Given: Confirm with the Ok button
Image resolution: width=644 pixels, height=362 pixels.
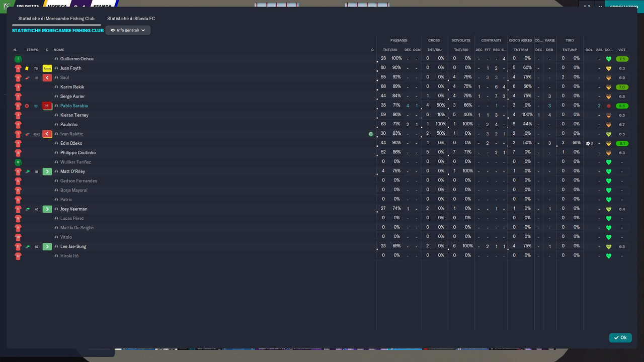Looking at the screenshot, I should (620, 338).
